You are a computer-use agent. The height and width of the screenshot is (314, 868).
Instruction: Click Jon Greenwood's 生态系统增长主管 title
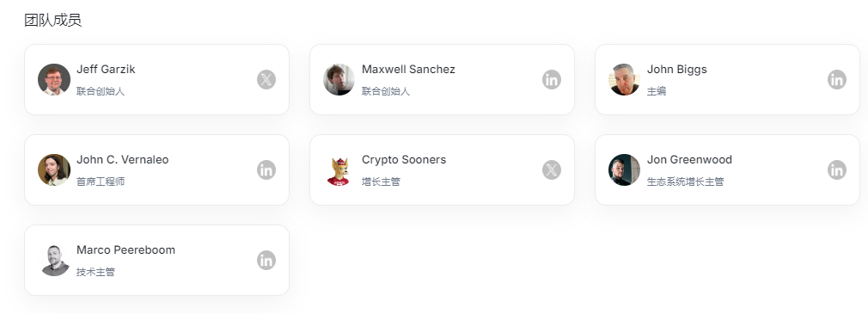point(685,182)
